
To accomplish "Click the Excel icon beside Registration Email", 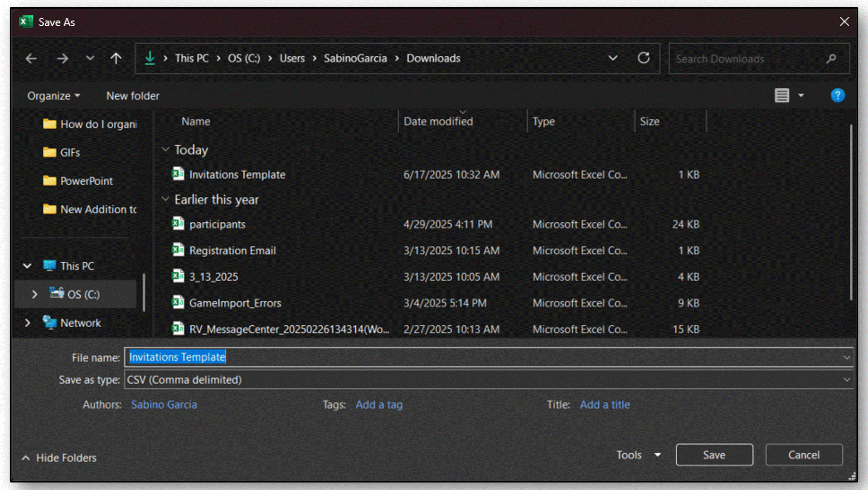I will coord(178,250).
